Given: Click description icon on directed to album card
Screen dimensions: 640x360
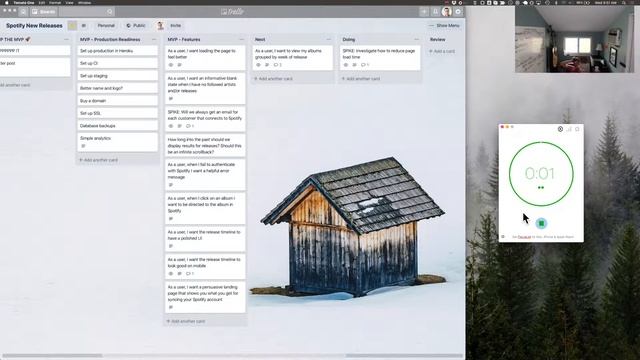Looking at the screenshot, I should 171,219.
